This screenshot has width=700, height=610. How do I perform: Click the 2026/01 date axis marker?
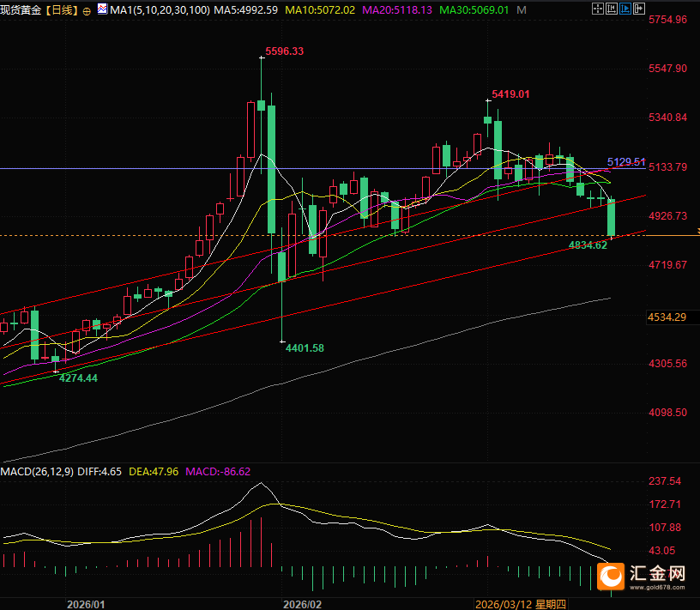pos(86,605)
